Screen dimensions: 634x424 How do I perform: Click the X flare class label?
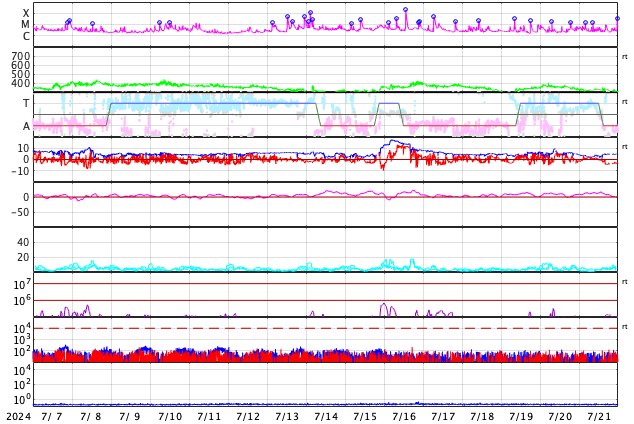[x=26, y=13]
